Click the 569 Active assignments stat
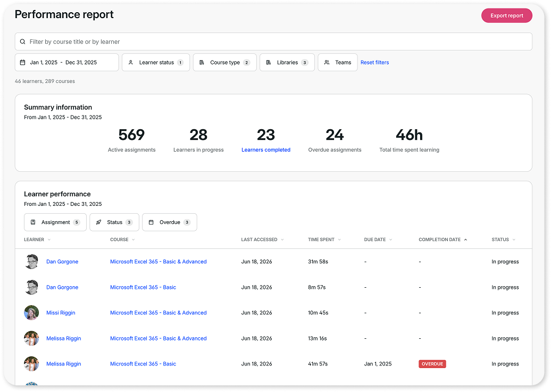 131,140
